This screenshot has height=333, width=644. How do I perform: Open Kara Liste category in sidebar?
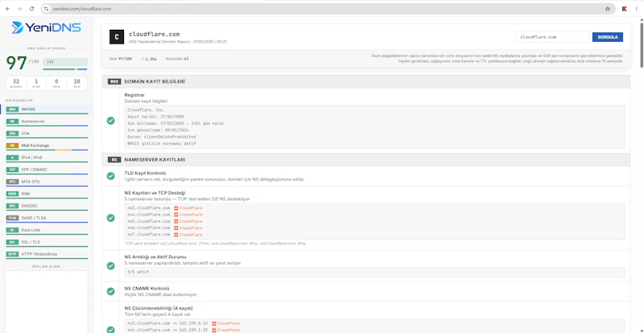47,230
